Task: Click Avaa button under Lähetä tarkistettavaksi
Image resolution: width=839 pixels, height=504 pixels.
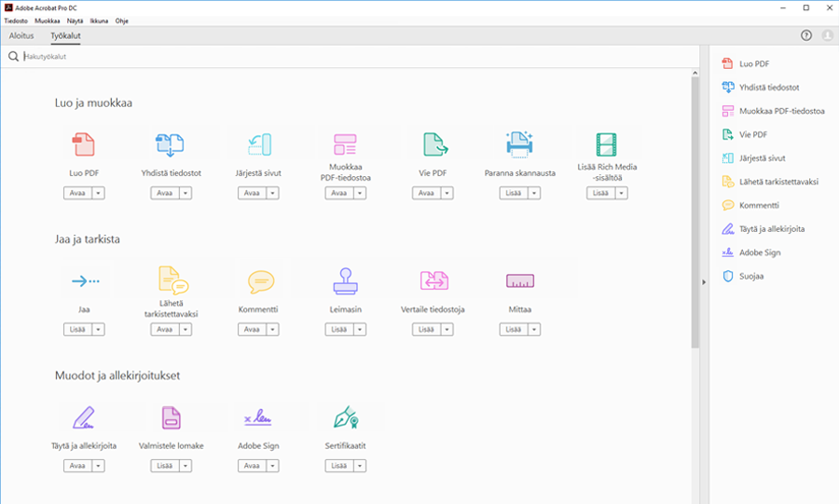Action: (x=165, y=329)
